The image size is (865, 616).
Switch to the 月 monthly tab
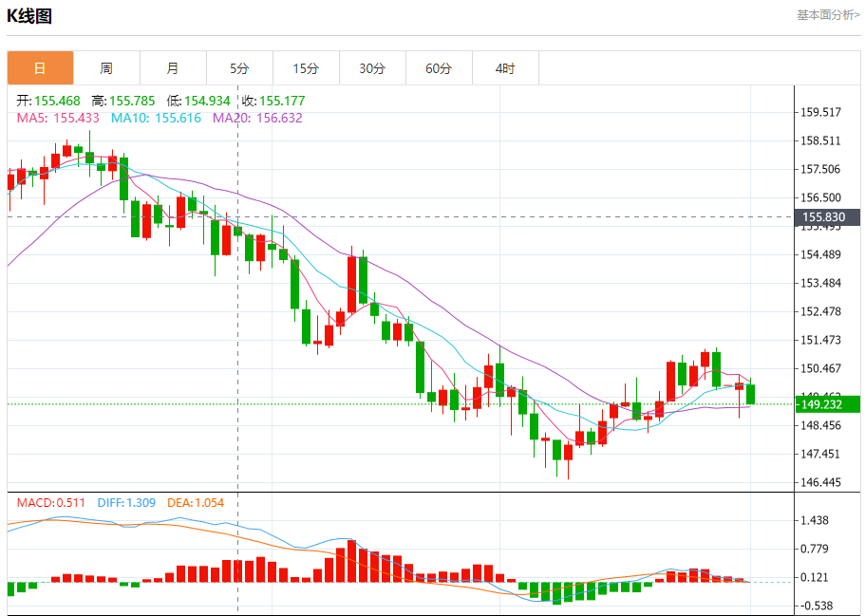point(173,68)
